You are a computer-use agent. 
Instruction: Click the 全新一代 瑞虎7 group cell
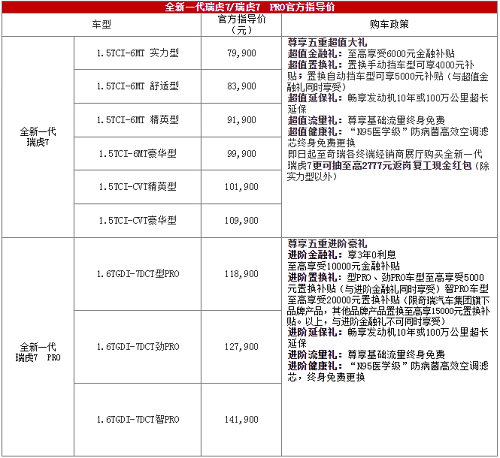(38, 137)
